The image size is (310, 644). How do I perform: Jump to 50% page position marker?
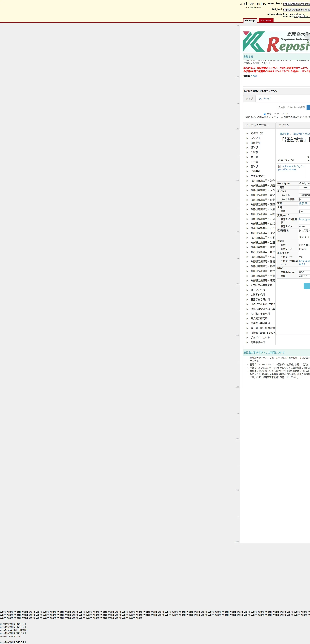[237, 283]
